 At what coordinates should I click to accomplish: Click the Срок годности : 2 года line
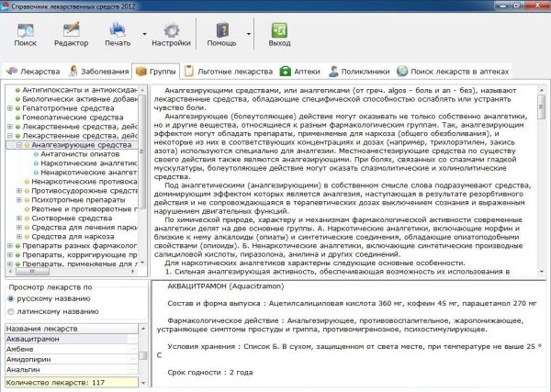pos(210,373)
